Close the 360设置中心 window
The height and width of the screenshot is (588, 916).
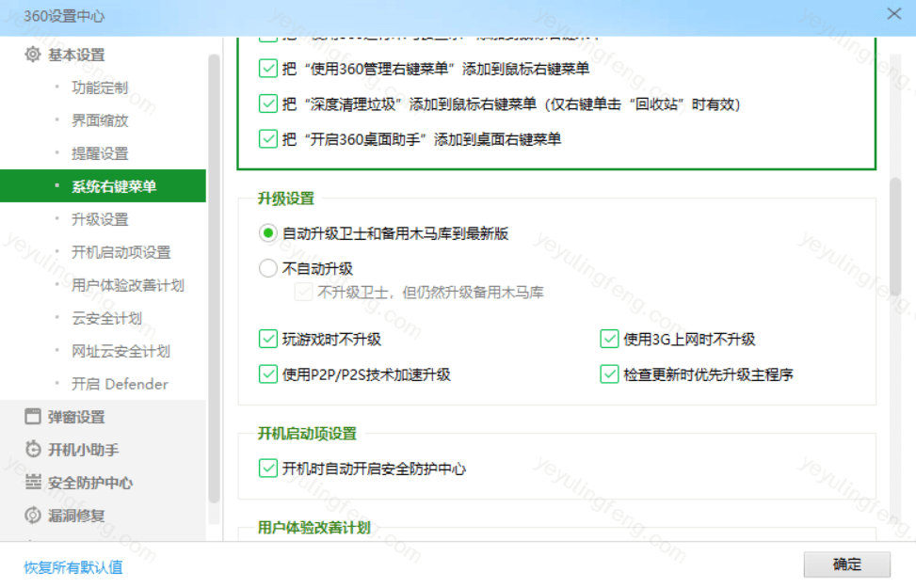(893, 13)
